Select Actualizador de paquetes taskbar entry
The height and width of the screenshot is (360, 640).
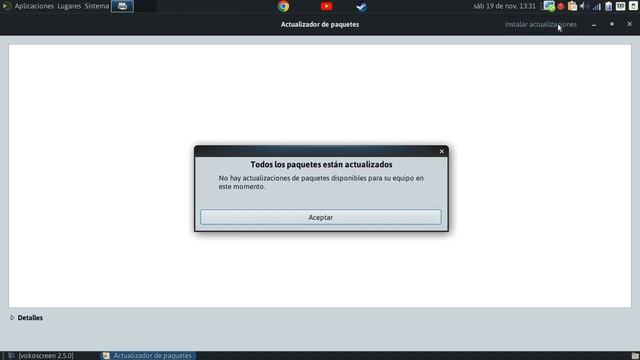pos(148,356)
